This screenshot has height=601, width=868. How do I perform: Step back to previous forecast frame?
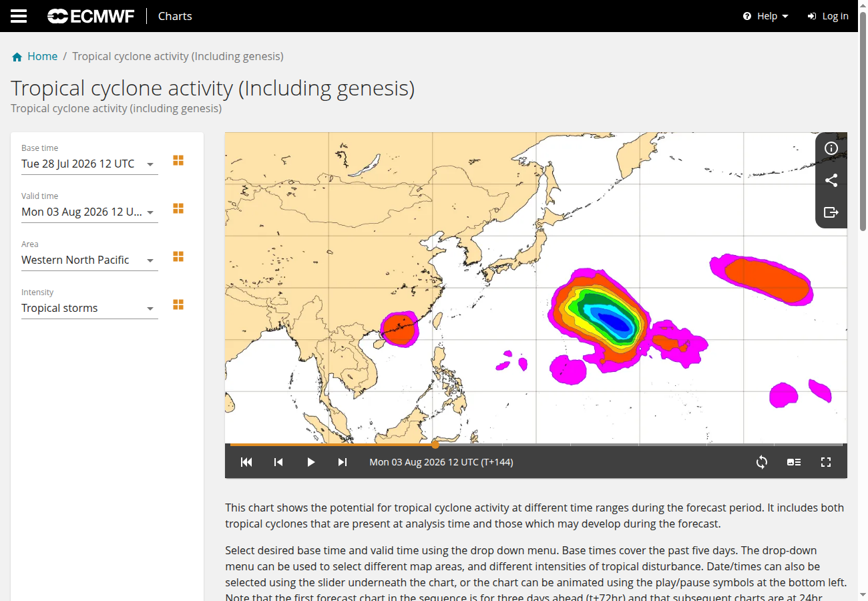(278, 462)
